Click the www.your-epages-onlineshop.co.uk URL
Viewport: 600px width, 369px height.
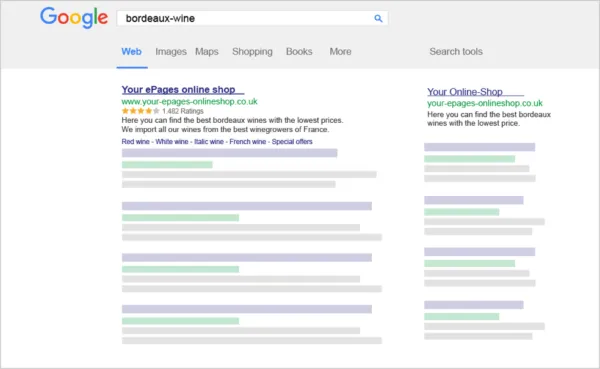coord(189,101)
